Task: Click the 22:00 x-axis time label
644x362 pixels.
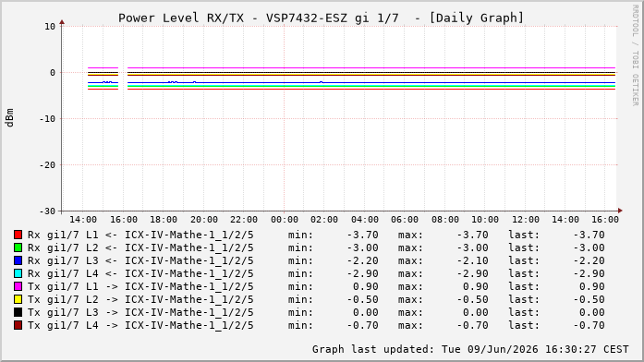Action: (x=244, y=220)
